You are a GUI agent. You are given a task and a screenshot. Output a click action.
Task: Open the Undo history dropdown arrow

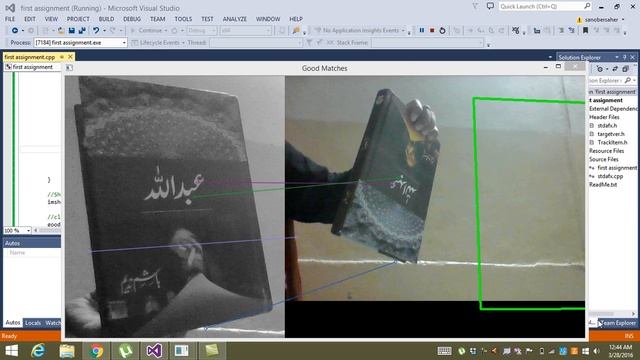point(104,31)
